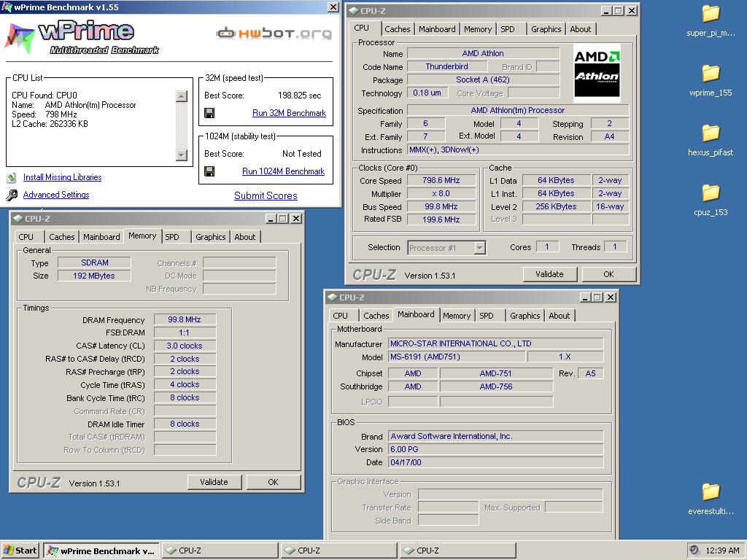Open Memory tab in the Mainboard CPU-Z window
Image resolution: width=747 pixels, height=560 pixels.
point(457,315)
